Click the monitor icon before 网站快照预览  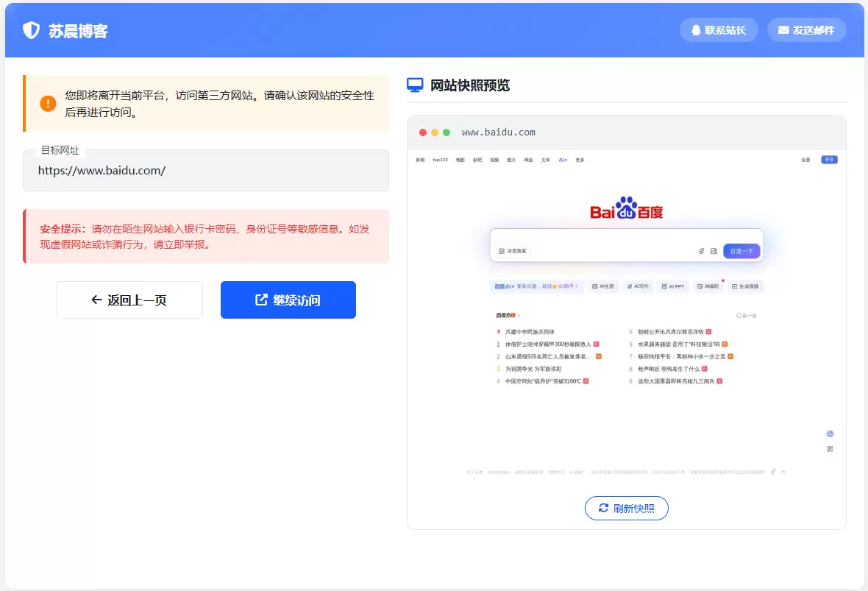pyautogui.click(x=416, y=85)
